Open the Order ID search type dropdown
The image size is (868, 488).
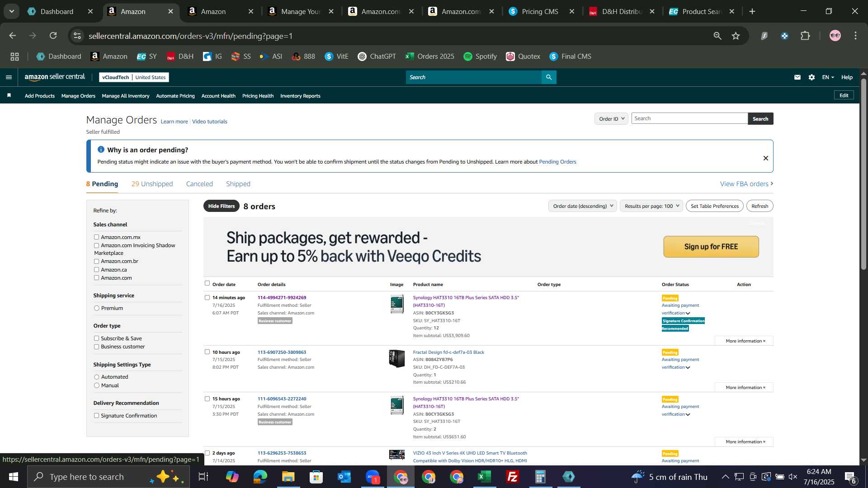tap(611, 118)
